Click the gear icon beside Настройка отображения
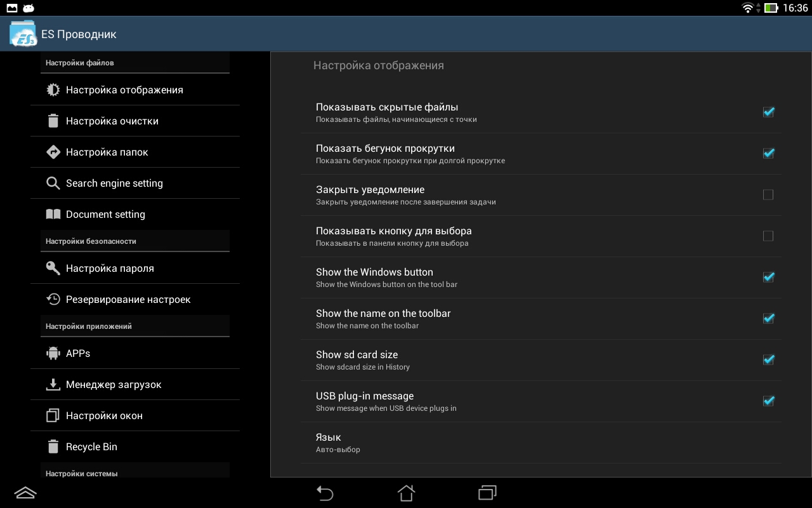812x508 pixels. (53, 90)
